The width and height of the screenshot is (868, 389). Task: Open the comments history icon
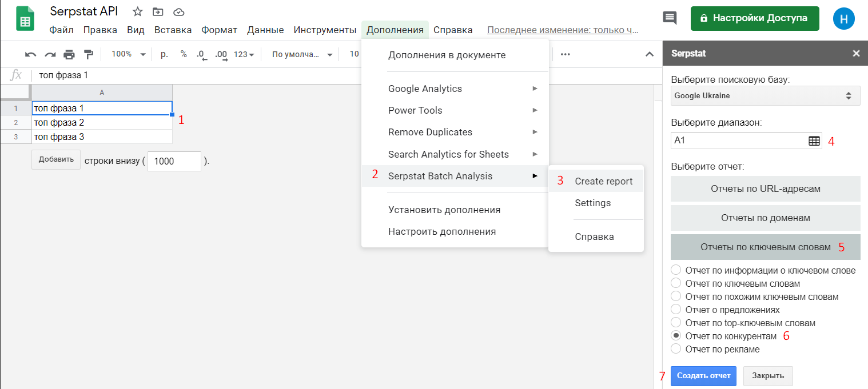[x=670, y=18]
